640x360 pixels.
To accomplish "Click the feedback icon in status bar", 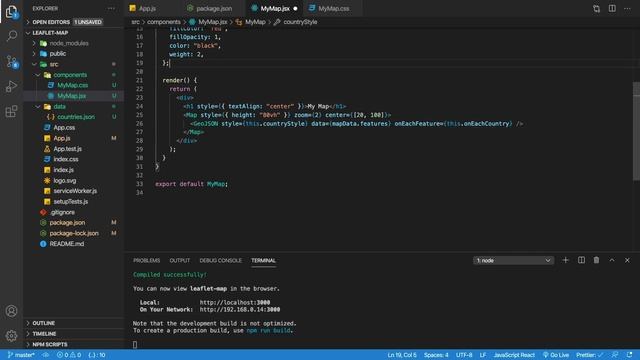I will pos(615,355).
